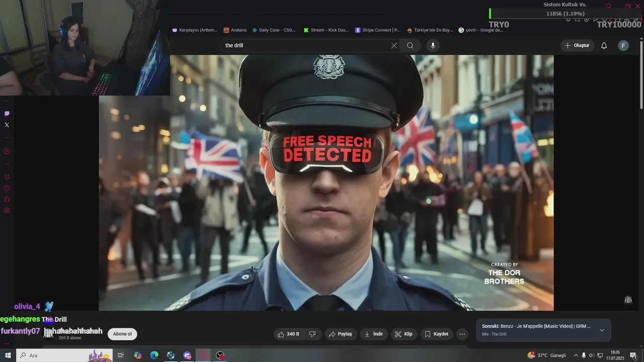The image size is (644, 362).
Task: Dislike the video with thumbs-down
Action: (312, 334)
